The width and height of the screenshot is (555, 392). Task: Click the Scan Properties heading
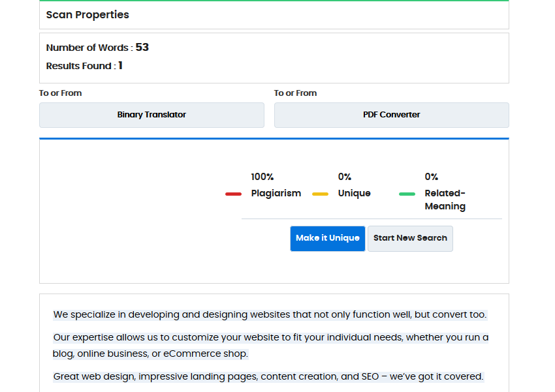(x=87, y=15)
